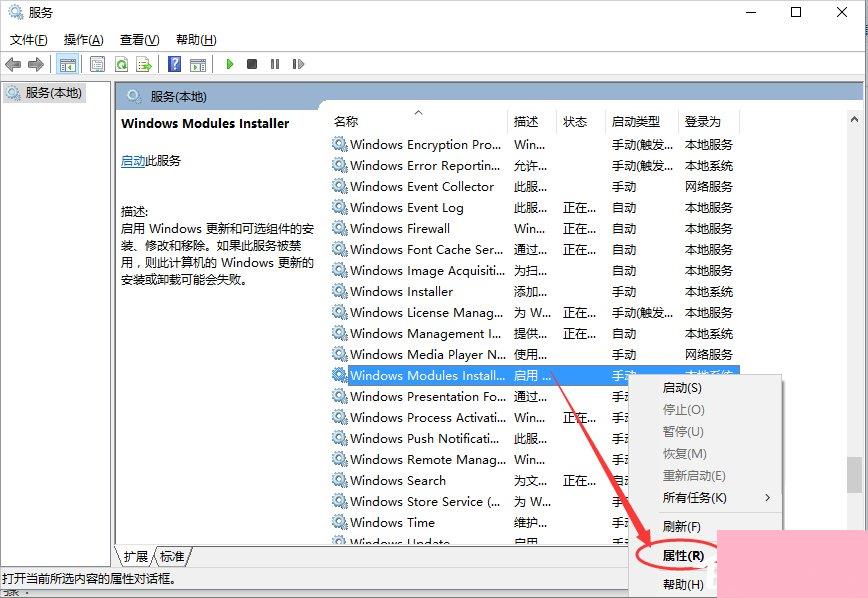
Task: Click the Forward arrow toolbar icon
Action: [36, 65]
